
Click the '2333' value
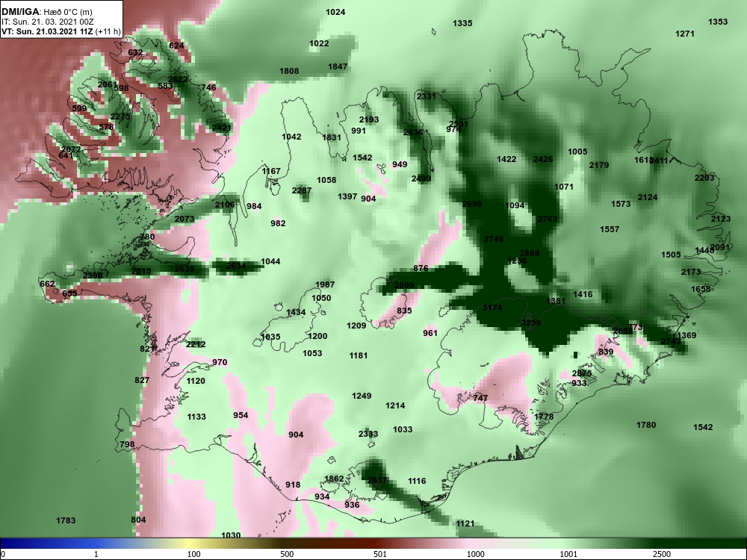tap(368, 434)
